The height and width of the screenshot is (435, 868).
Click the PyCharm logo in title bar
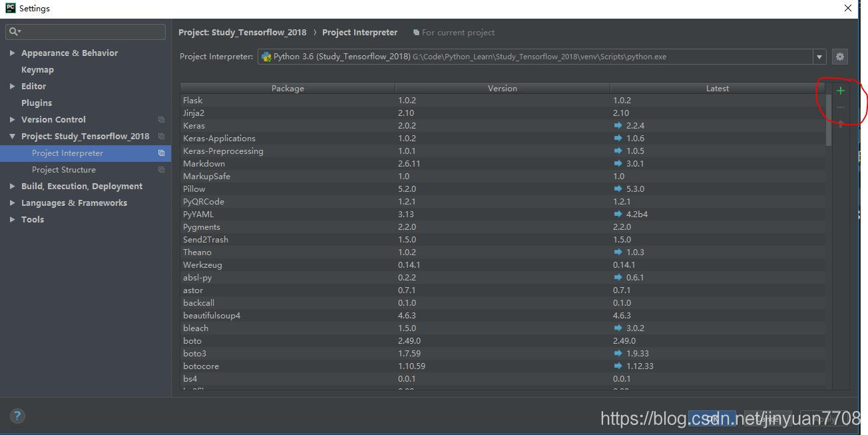(x=10, y=8)
